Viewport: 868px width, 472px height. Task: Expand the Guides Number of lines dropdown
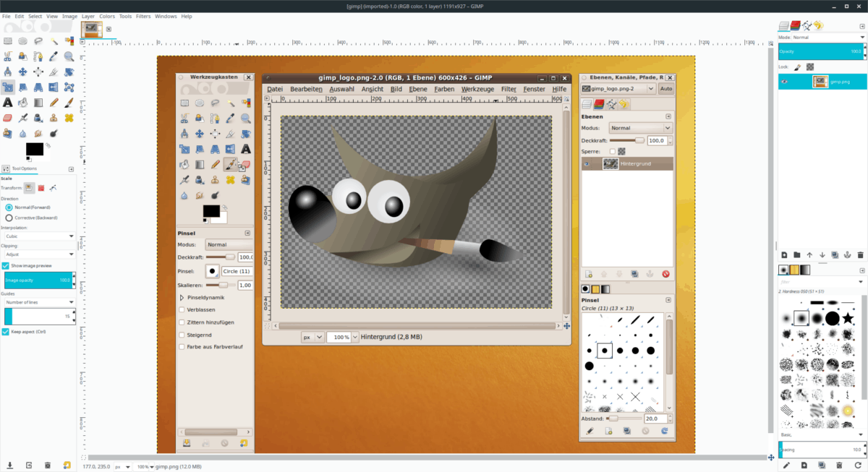38,302
